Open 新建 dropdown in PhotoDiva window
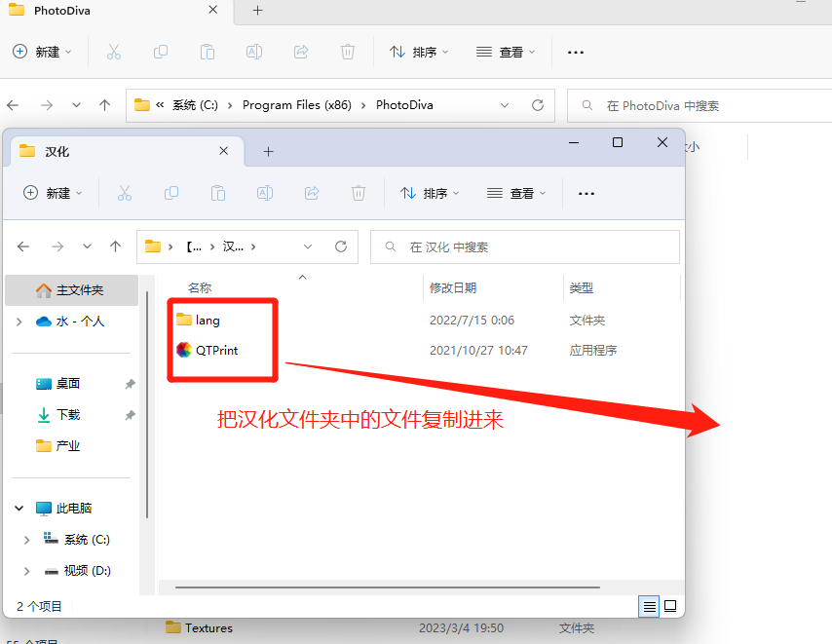 click(43, 52)
